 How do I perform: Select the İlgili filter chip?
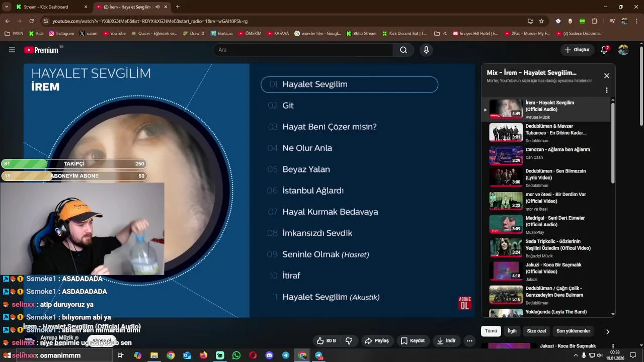[x=512, y=331]
